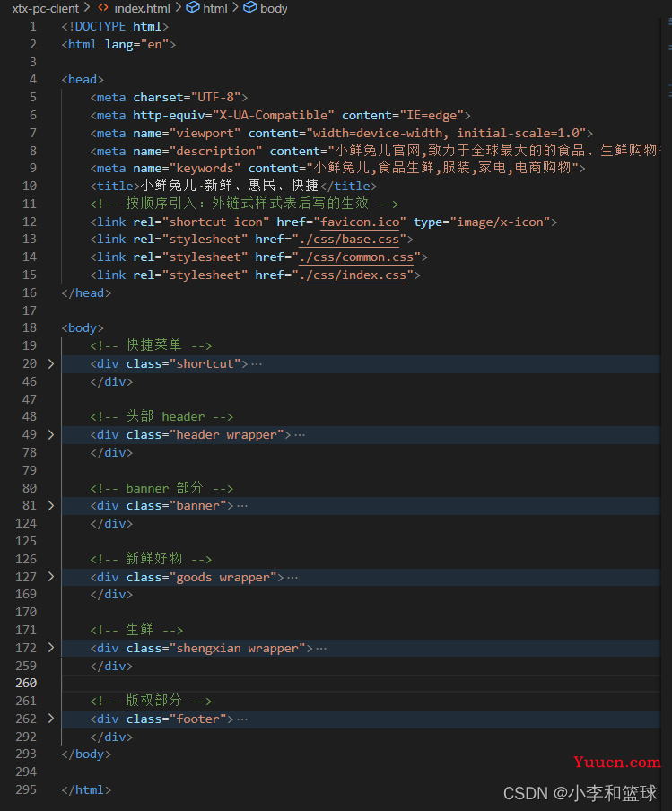Viewport: 672px width, 811px height.
Task: Click line number 295 in the gutter
Action: pyautogui.click(x=26, y=789)
